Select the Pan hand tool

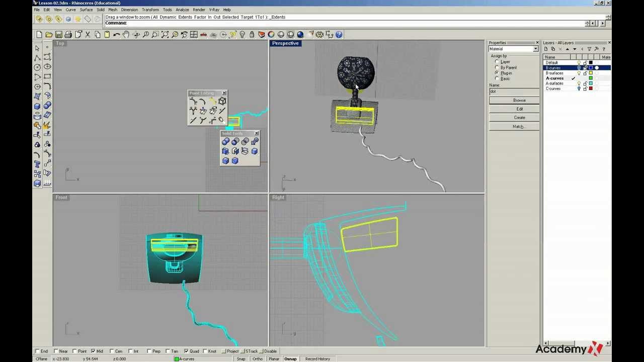coord(126,35)
